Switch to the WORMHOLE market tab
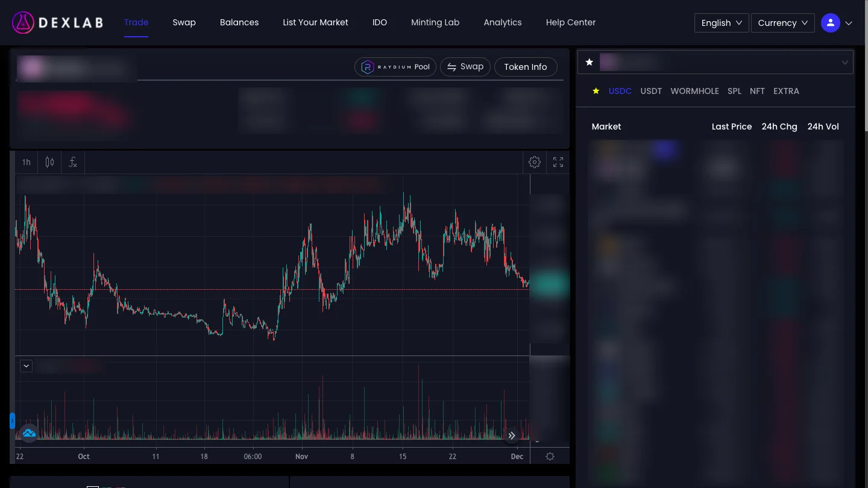 [695, 91]
